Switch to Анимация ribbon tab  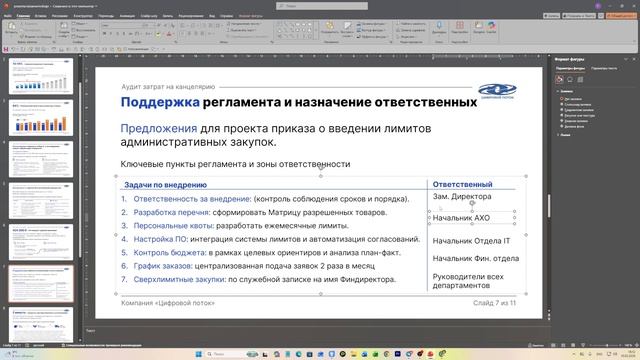click(127, 16)
